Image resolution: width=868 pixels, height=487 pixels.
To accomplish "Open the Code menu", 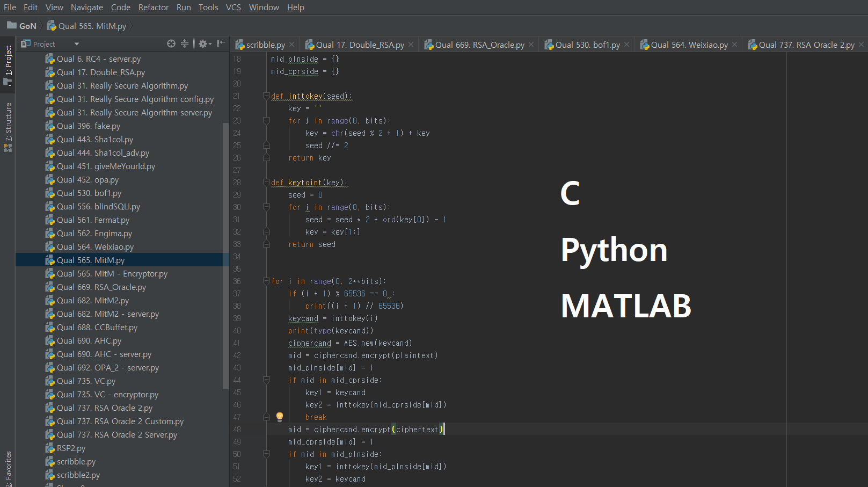I will pyautogui.click(x=121, y=8).
